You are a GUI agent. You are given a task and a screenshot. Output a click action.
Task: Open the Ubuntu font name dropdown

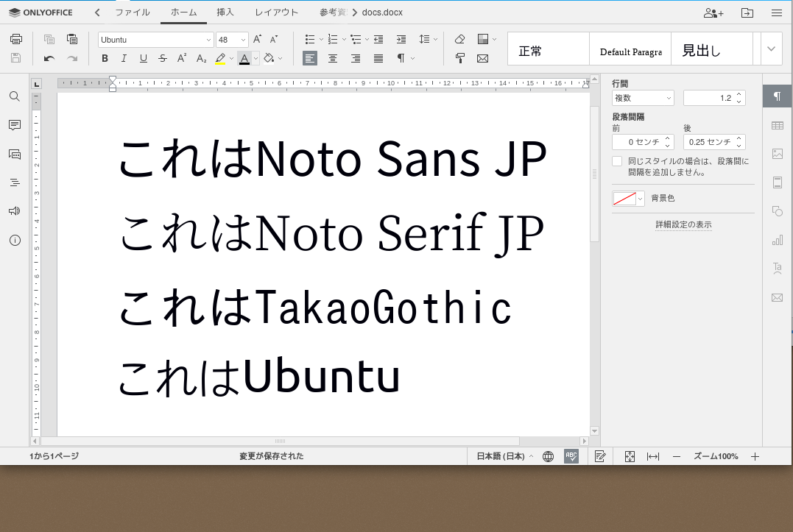click(x=208, y=40)
